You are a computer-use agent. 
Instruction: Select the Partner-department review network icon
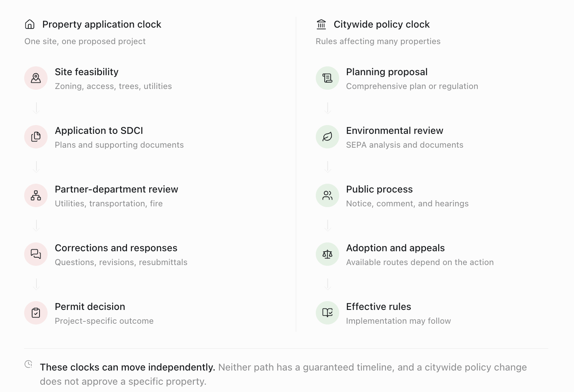point(36,196)
